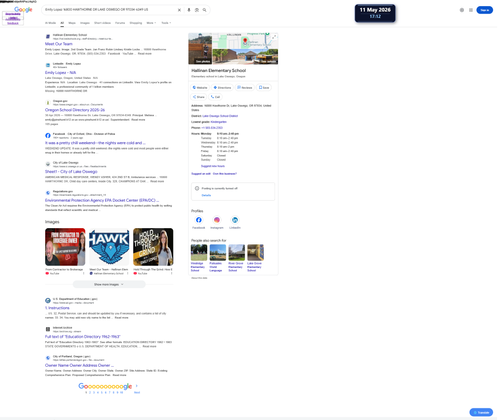This screenshot has width=500, height=420.
Task: Click the U.S. Department of Education favicon
Action: [x=48, y=301]
